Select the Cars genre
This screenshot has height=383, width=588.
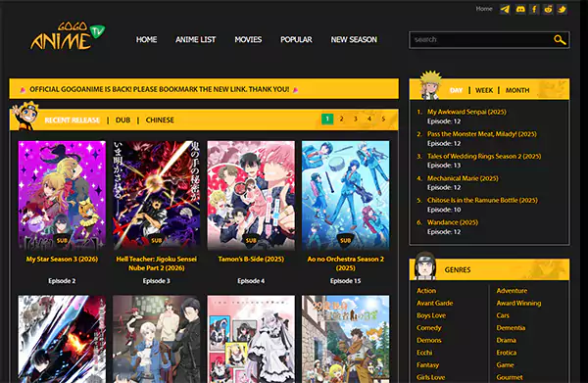[x=503, y=315]
